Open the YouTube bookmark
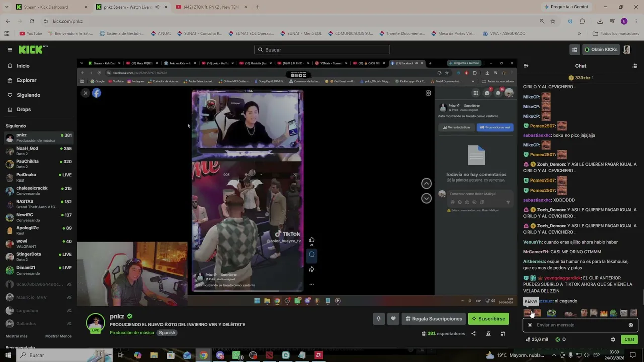 click(x=31, y=34)
